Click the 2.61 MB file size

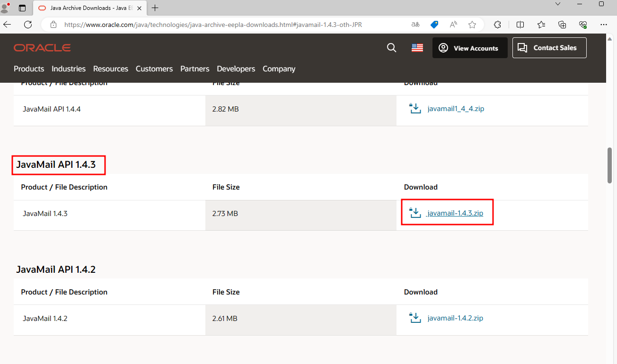[x=225, y=319]
